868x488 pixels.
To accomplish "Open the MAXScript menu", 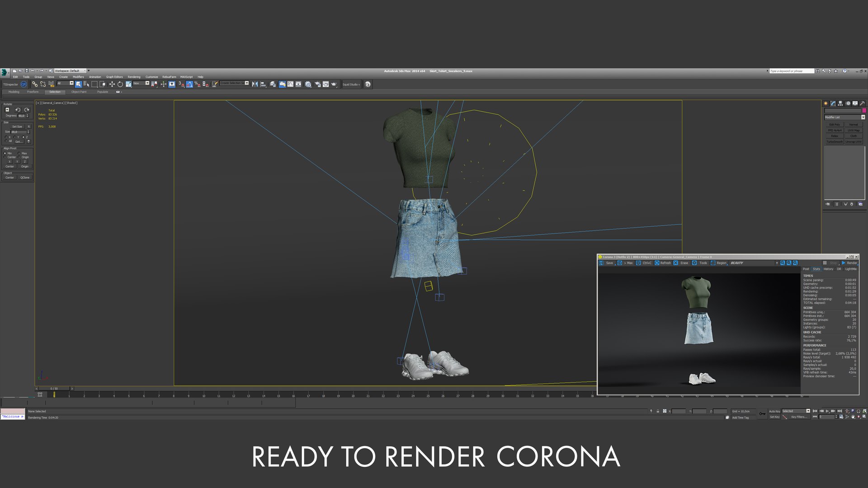I will (x=186, y=77).
